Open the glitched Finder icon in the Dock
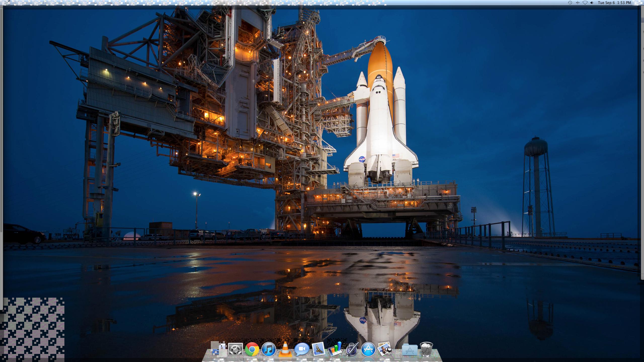This screenshot has height=362, width=644. point(218,349)
